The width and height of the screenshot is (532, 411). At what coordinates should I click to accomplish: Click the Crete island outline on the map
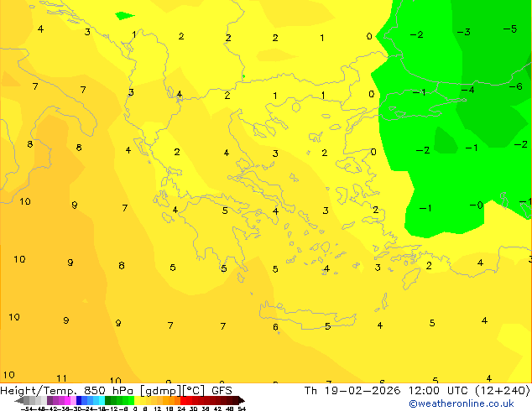point(307,315)
